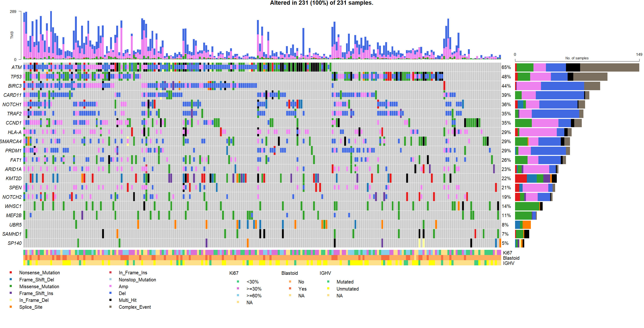Screen dimensions: 644x328
Task: Select the Splice_Site legend label
Action: pos(31,307)
